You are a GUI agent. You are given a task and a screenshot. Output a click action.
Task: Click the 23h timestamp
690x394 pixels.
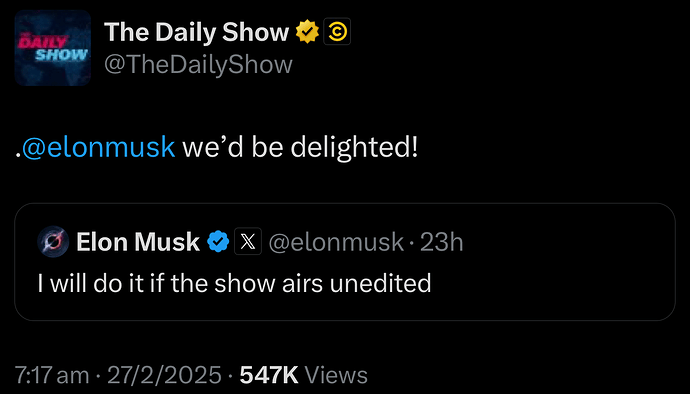tap(441, 242)
